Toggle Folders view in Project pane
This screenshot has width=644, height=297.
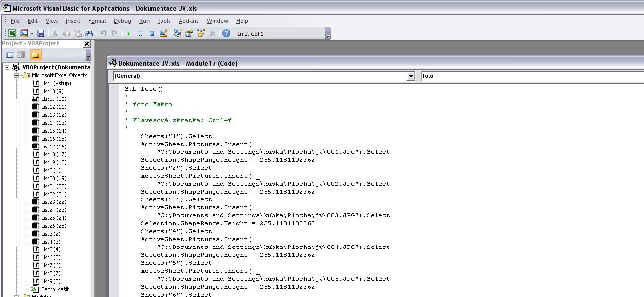click(x=35, y=55)
